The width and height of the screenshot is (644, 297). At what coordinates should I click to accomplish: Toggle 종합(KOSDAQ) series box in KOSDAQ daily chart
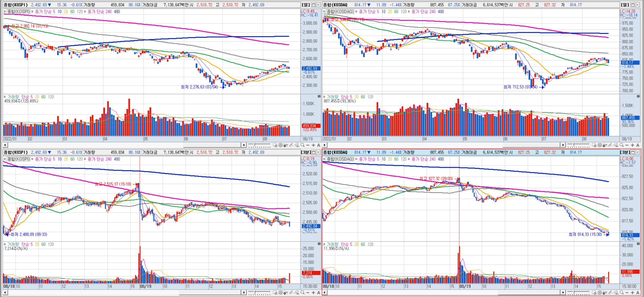324,12
